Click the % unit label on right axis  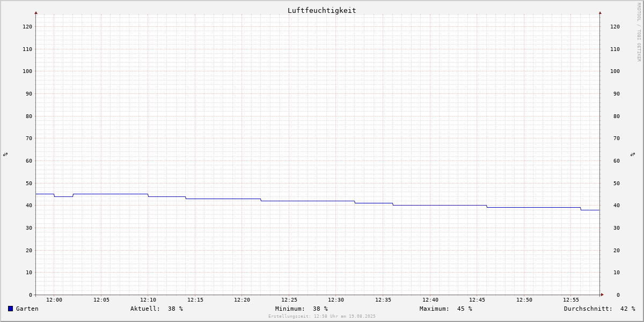tap(633, 154)
